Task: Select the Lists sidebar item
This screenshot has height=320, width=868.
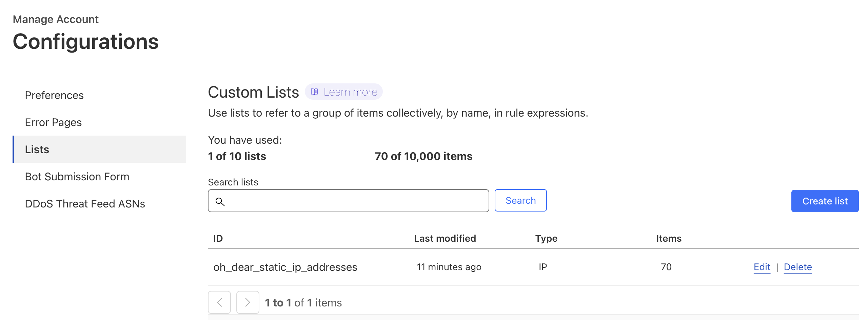Action: [37, 149]
